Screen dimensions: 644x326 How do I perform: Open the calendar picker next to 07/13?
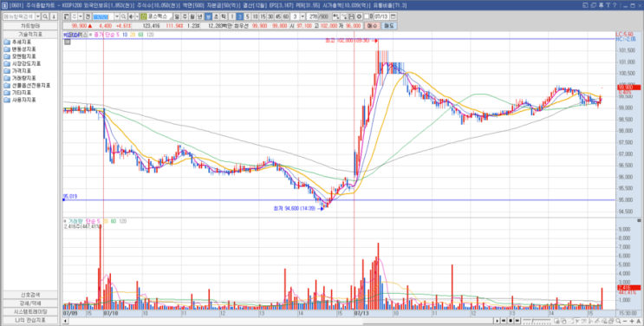(x=393, y=16)
